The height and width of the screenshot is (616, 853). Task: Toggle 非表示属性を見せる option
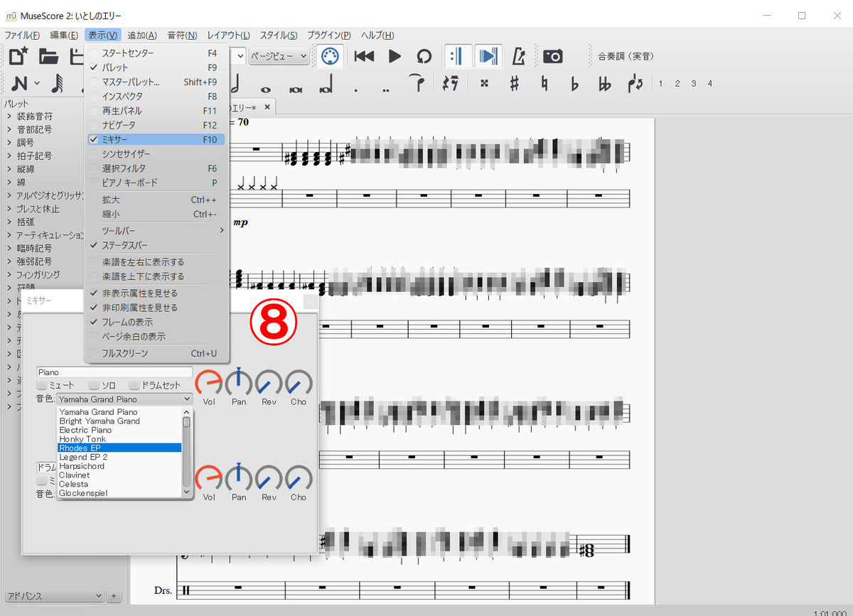(x=156, y=293)
